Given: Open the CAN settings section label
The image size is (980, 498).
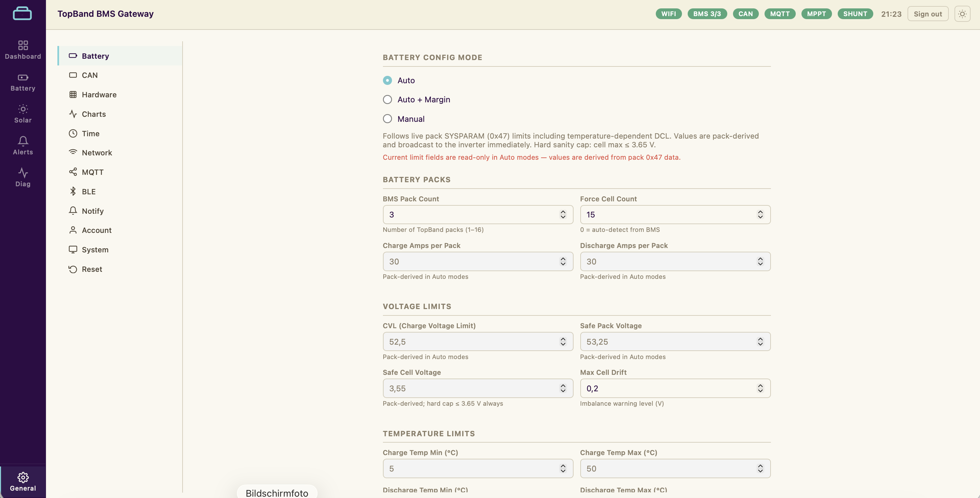Looking at the screenshot, I should coord(90,75).
